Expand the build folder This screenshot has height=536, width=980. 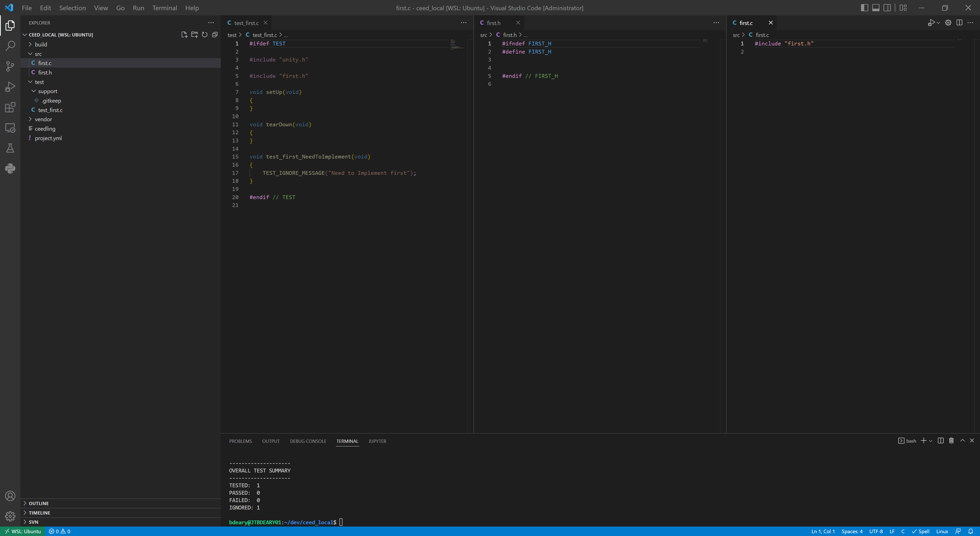41,44
